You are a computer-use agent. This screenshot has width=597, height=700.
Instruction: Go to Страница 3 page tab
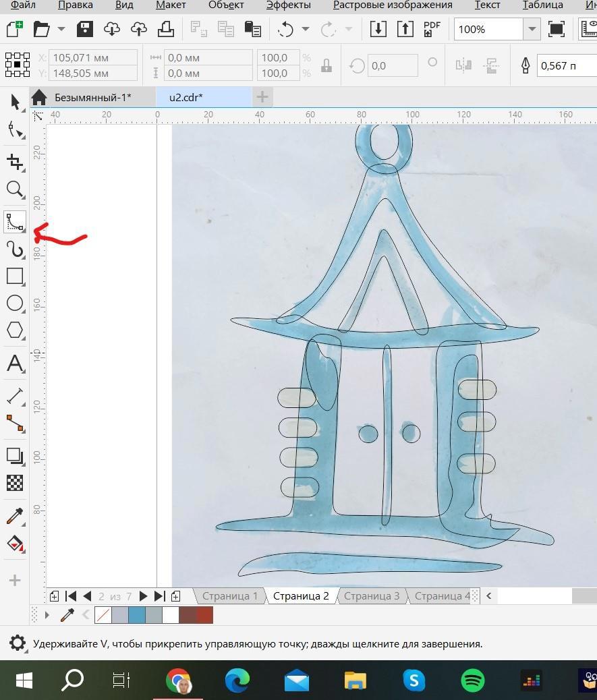tap(372, 595)
